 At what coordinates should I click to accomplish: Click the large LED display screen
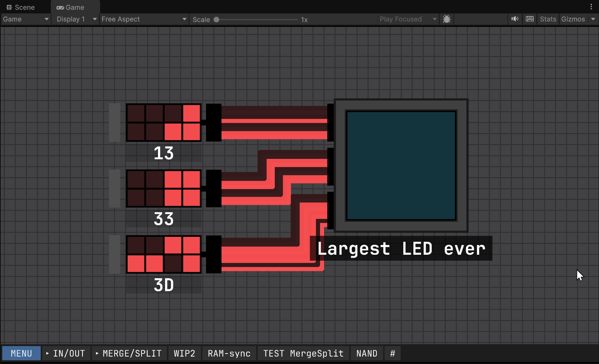coord(401,165)
